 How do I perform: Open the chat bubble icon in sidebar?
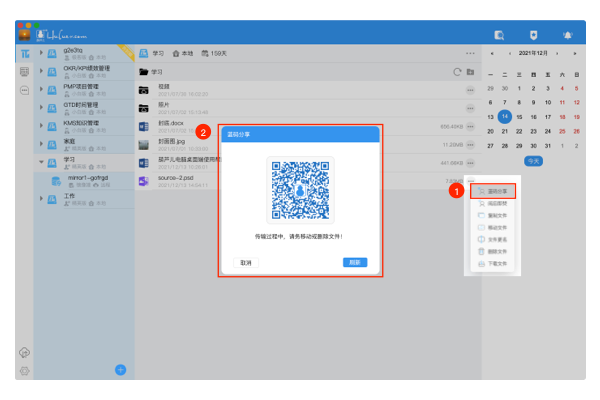(24, 90)
